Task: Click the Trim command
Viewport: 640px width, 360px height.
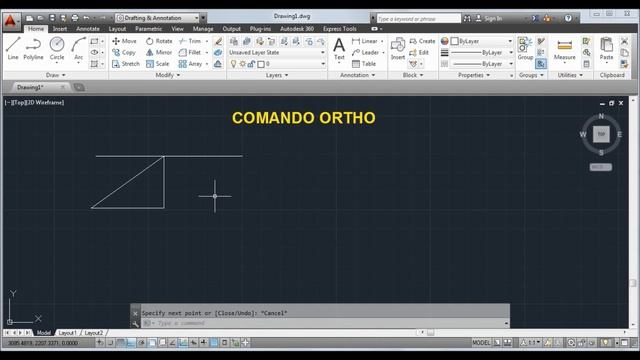Action: (x=190, y=41)
